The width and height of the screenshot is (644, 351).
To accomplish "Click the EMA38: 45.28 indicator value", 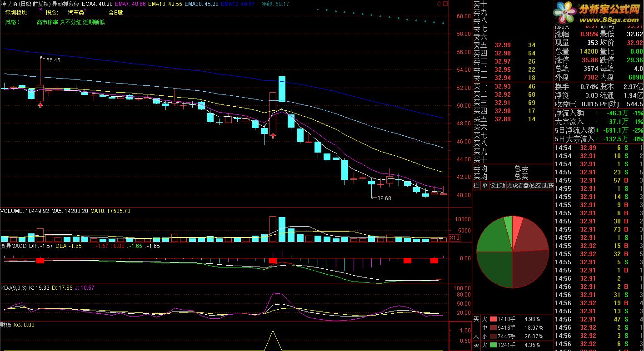I will 202,4.
